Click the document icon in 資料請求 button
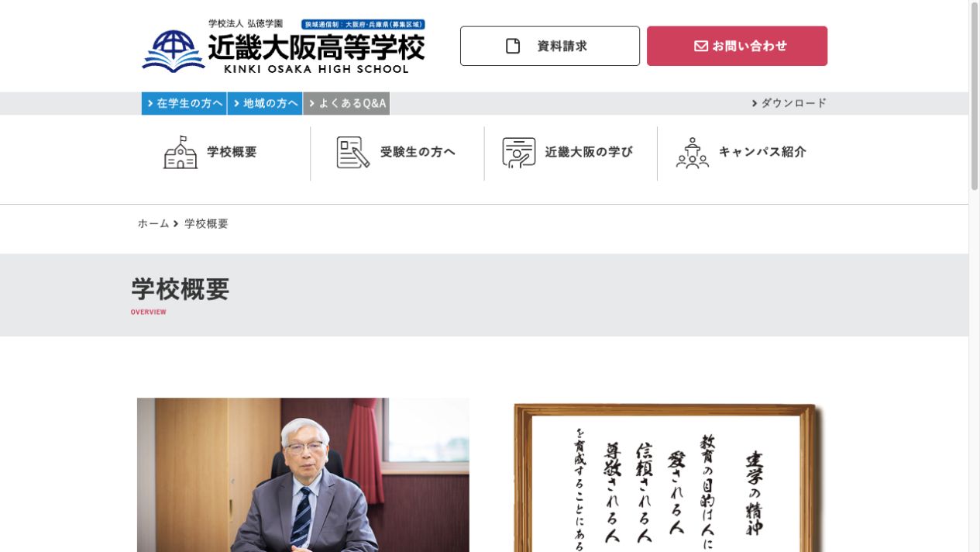980x552 pixels. point(513,46)
